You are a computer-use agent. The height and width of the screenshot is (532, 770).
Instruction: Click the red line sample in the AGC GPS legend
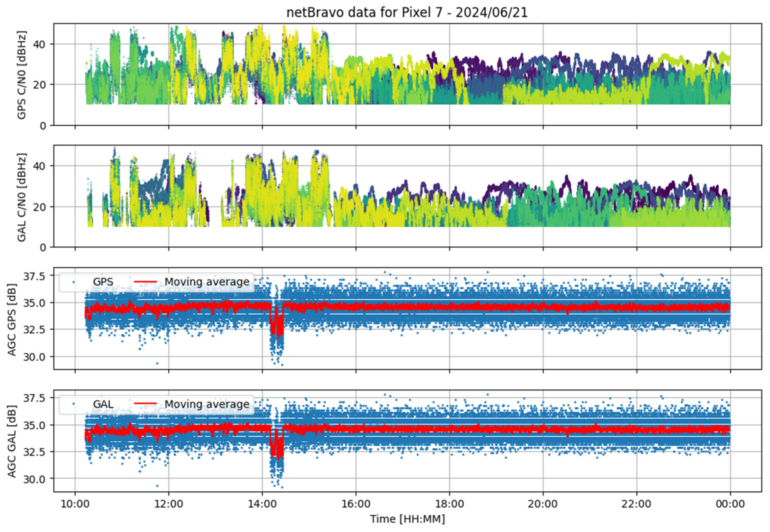(145, 282)
